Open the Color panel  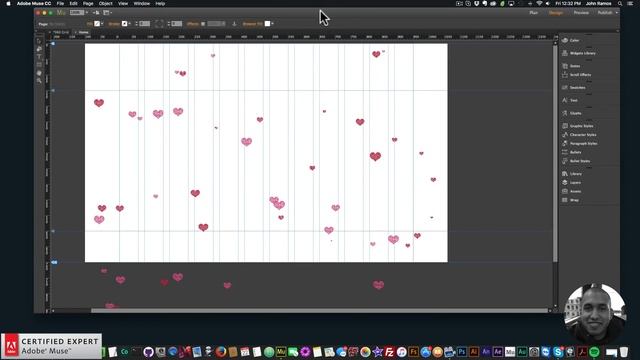click(x=571, y=40)
